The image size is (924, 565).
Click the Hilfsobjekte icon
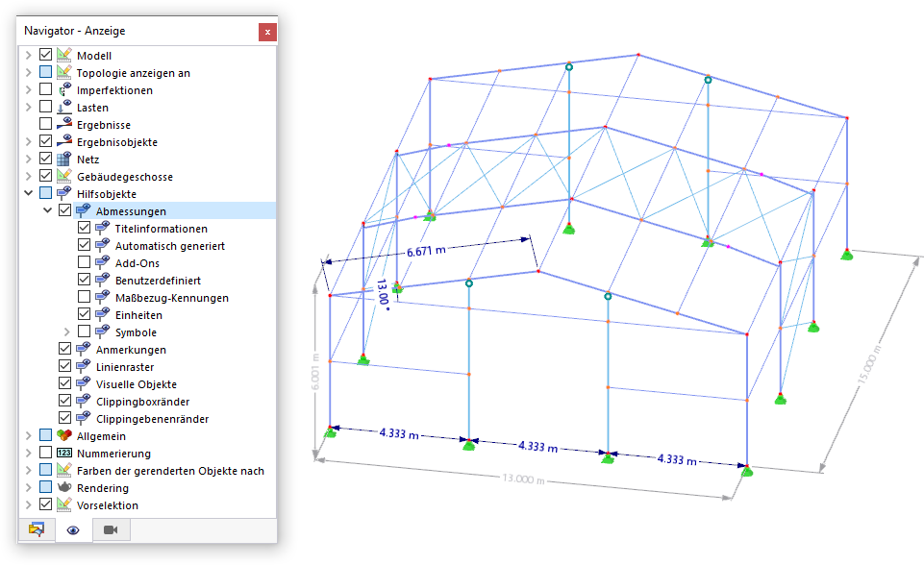(x=64, y=193)
